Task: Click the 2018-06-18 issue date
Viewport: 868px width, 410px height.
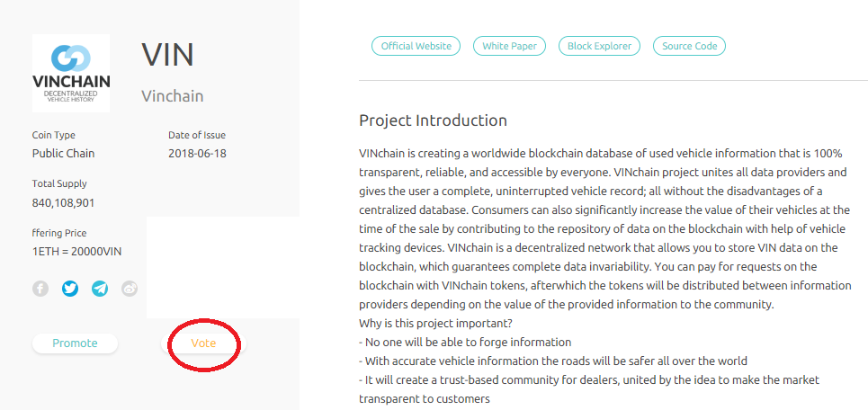Action: (197, 153)
